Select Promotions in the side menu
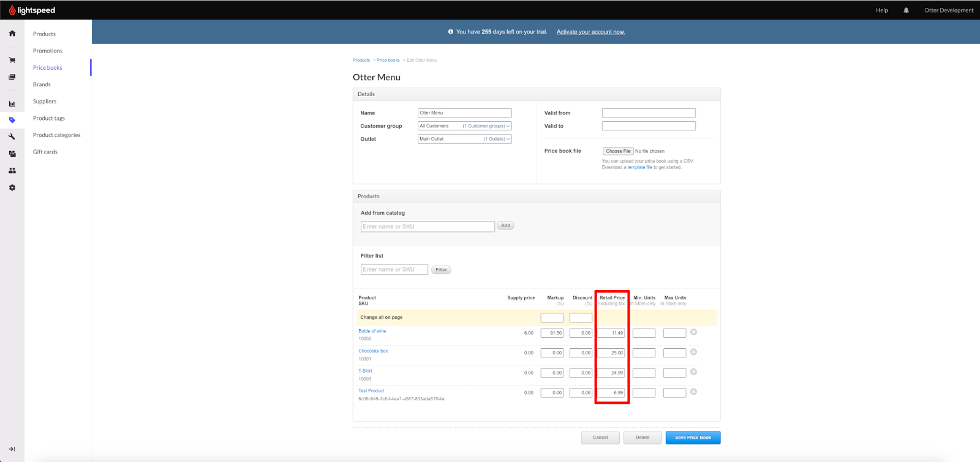980x462 pixels. 48,51
